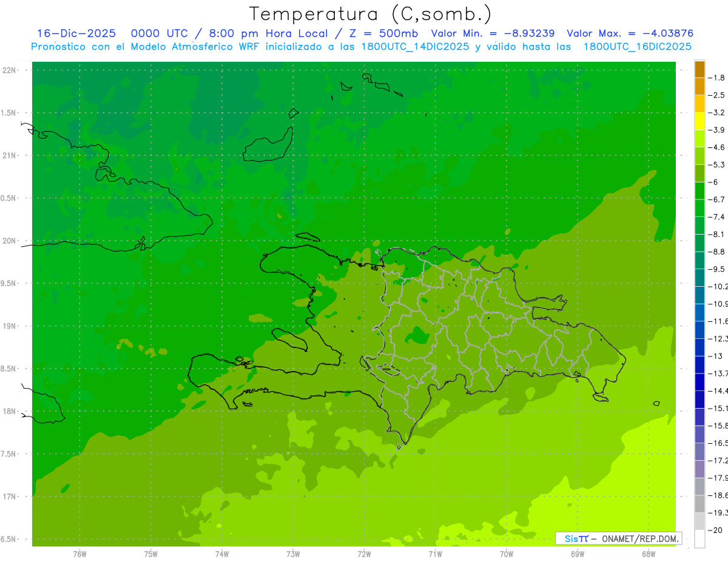Select valid-until time "1800UTC_16DIC2025"
The image size is (728, 562).
pos(638,47)
